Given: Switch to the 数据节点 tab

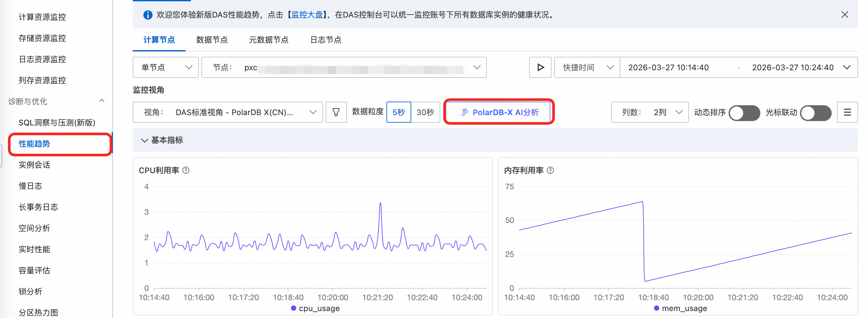Looking at the screenshot, I should coord(212,40).
